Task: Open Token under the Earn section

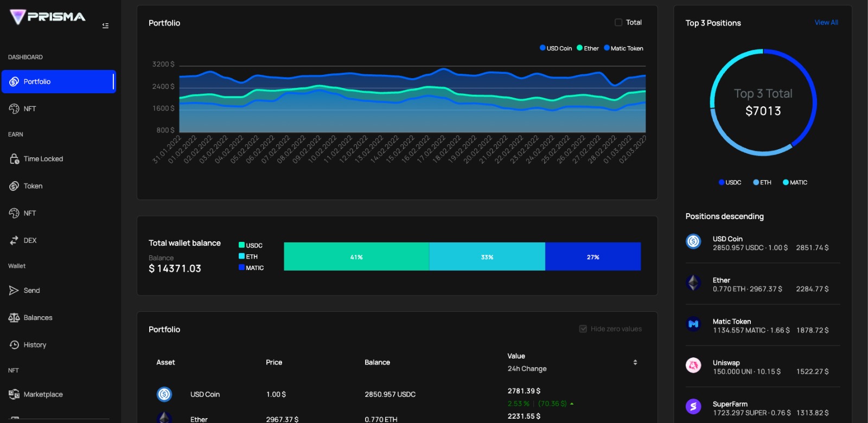Action: (33, 186)
